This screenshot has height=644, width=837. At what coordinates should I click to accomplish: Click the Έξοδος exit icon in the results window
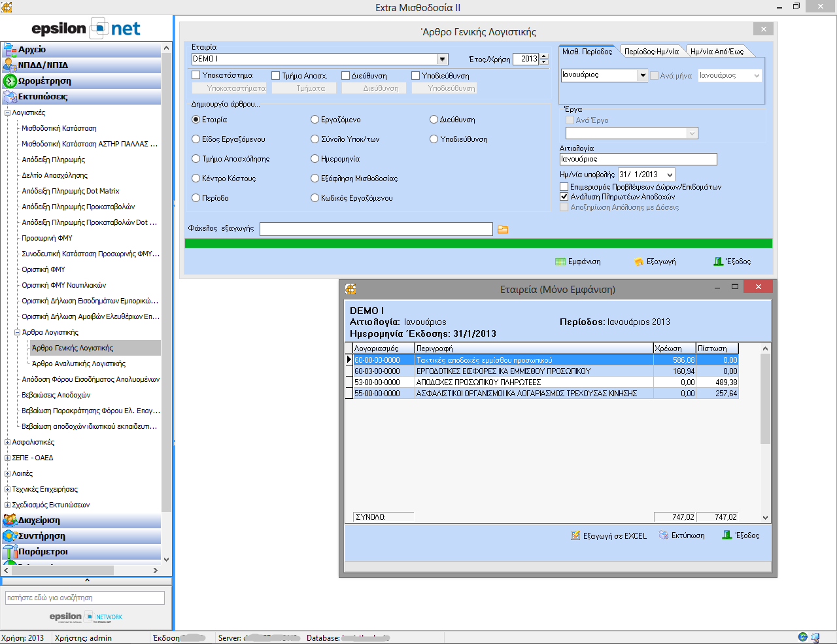tap(726, 535)
